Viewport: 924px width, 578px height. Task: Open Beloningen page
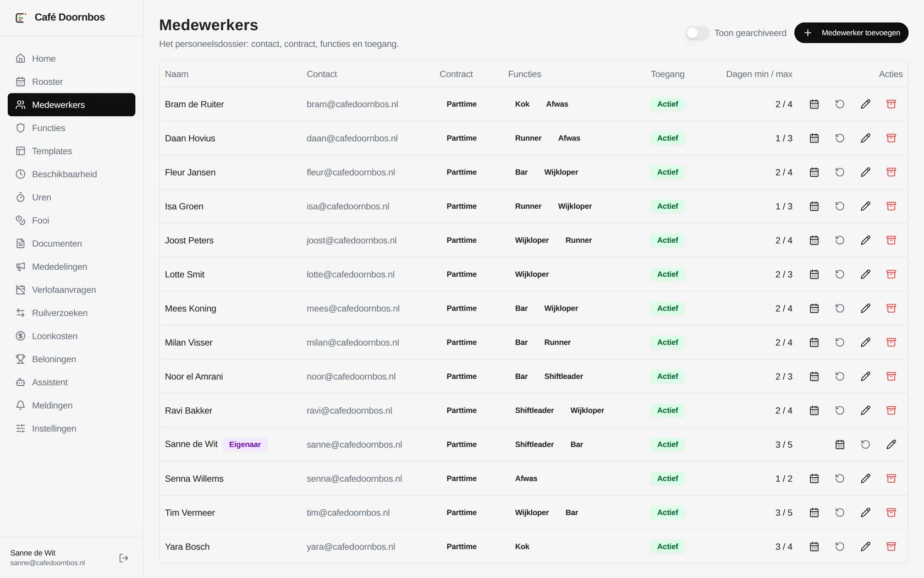point(71,359)
